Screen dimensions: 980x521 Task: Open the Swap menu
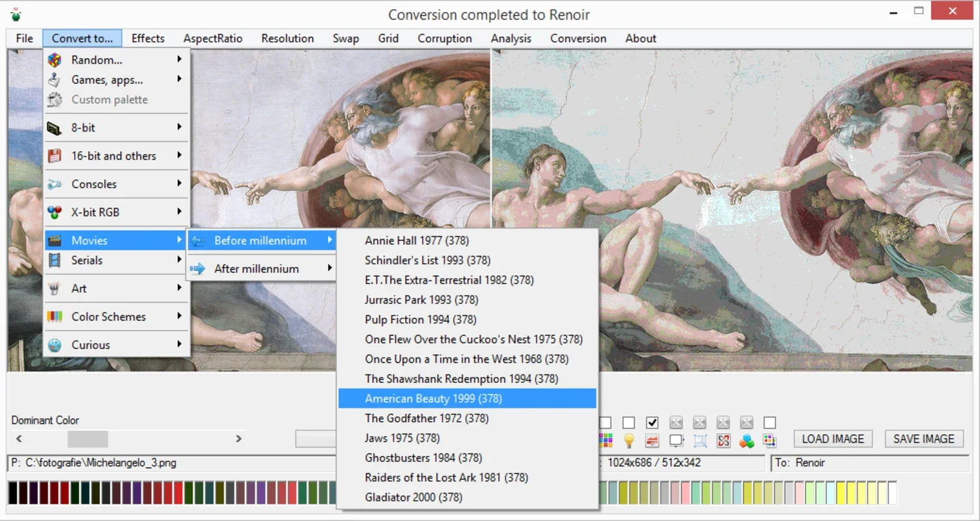click(x=346, y=38)
